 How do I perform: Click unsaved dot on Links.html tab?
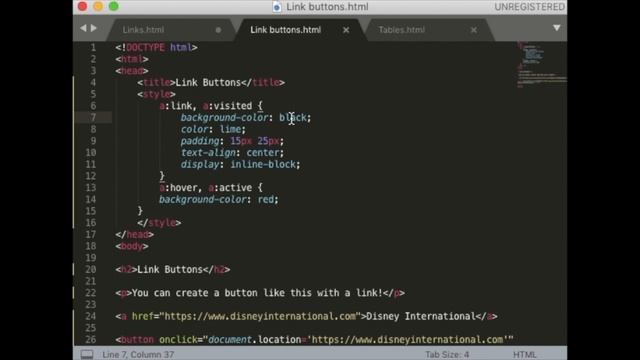click(218, 30)
